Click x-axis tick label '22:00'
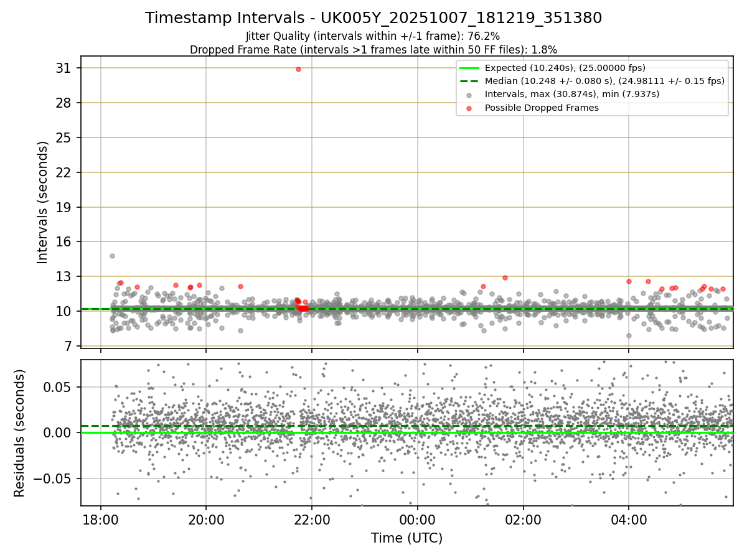Viewport: 747px width, 560px height. click(x=312, y=520)
